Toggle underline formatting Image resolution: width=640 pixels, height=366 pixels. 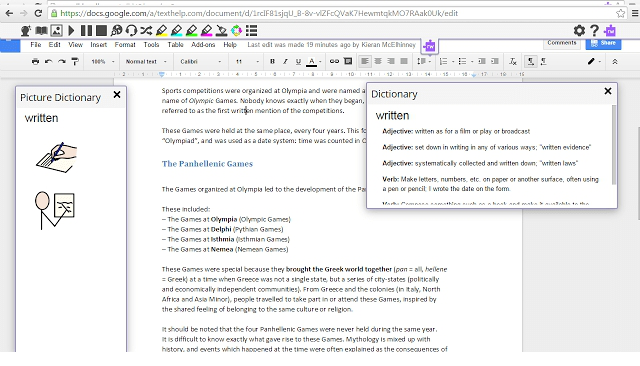pos(298,62)
